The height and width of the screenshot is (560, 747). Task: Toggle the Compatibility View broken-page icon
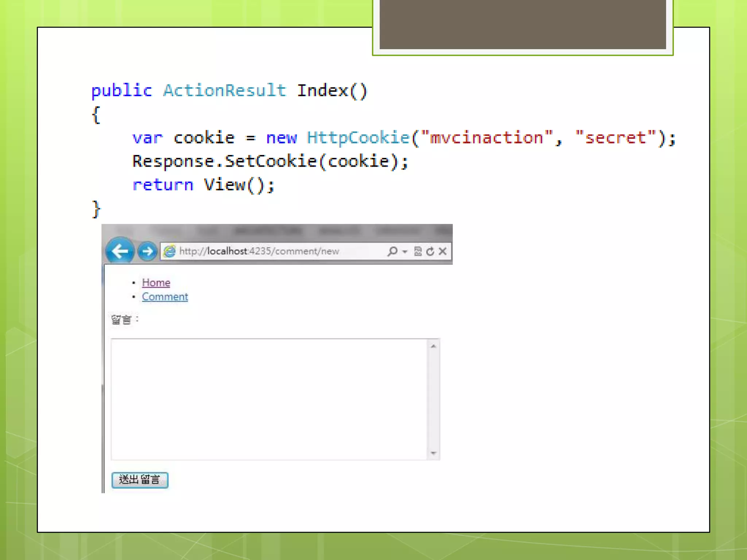click(x=418, y=251)
